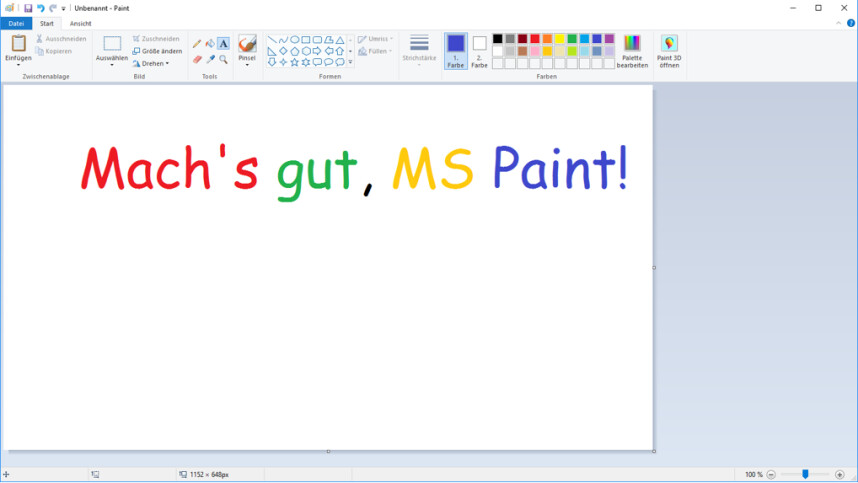Collapse the ribbon with the chevron
The height and width of the screenshot is (483, 858).
click(x=838, y=23)
